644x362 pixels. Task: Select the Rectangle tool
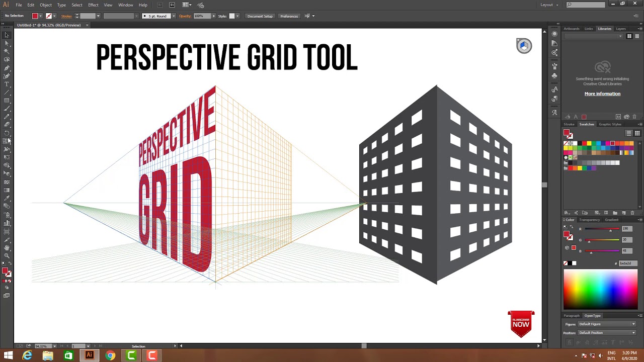pos(7,101)
